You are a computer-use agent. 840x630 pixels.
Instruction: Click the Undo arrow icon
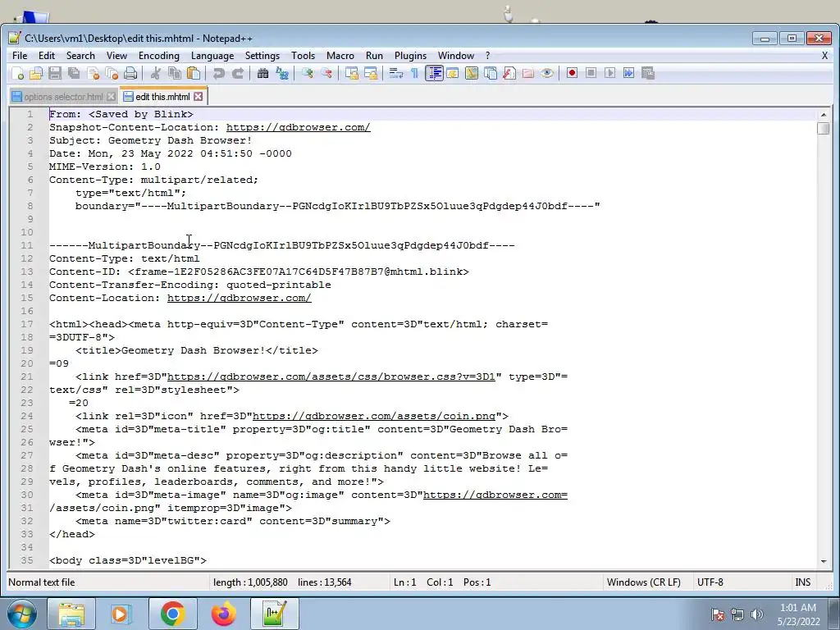[218, 73]
